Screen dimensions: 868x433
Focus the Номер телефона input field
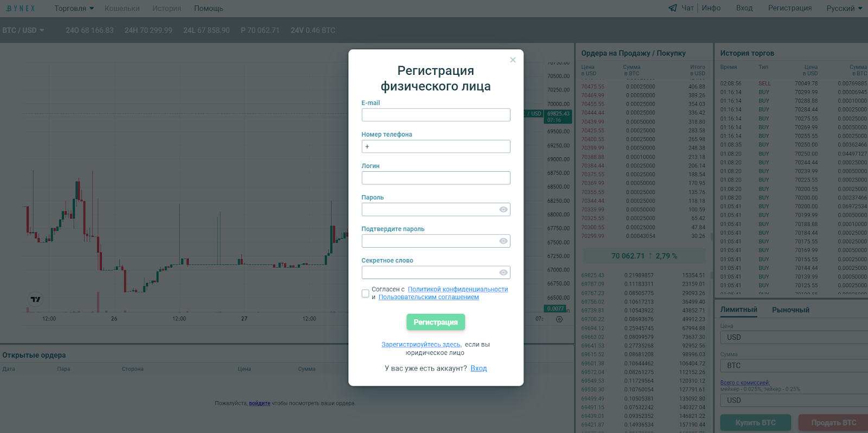[436, 146]
